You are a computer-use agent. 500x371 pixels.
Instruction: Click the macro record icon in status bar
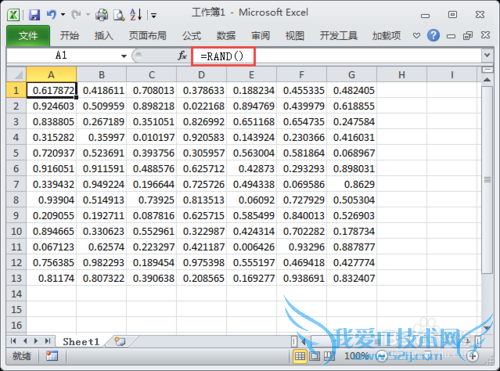[52, 356]
